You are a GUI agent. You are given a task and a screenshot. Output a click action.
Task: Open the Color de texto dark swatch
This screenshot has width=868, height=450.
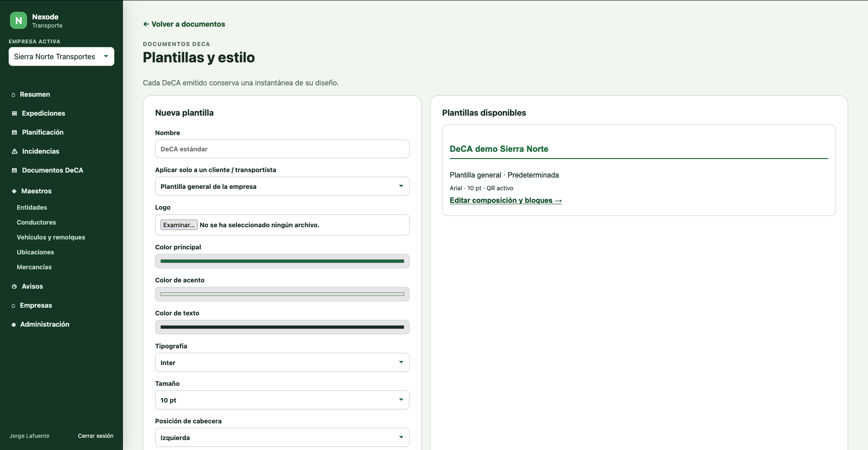(x=282, y=327)
